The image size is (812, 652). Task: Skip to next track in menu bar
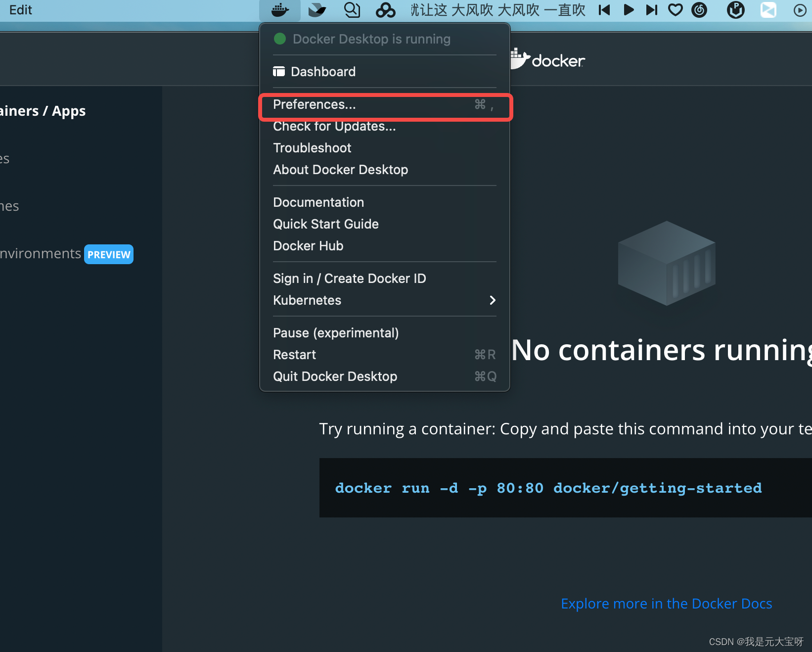[652, 10]
